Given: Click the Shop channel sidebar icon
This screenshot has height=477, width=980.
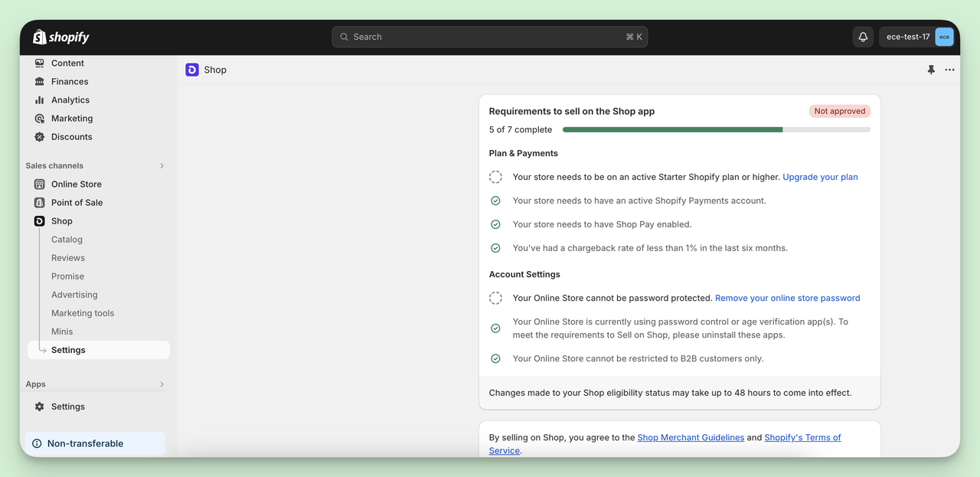Looking at the screenshot, I should (x=40, y=221).
